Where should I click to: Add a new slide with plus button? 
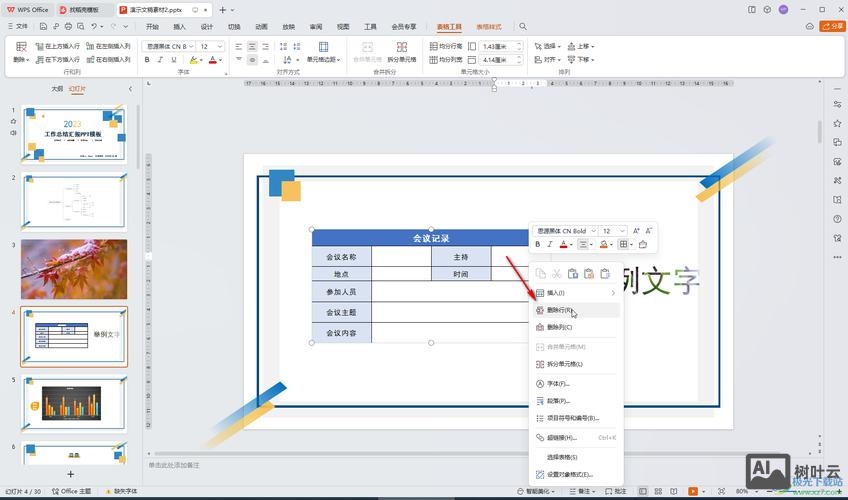point(70,473)
